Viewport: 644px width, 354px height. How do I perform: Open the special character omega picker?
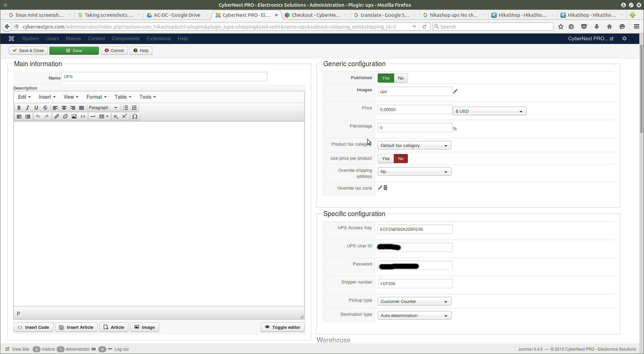click(x=135, y=116)
